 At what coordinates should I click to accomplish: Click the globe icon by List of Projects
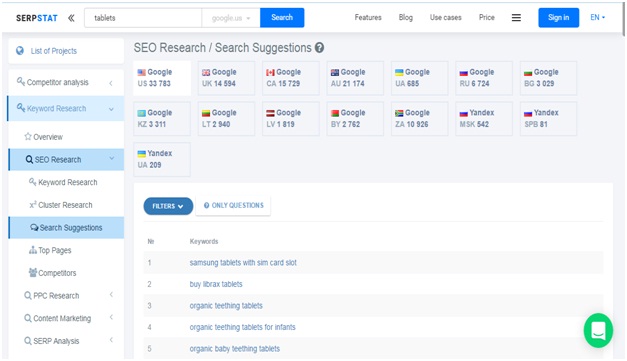20,51
